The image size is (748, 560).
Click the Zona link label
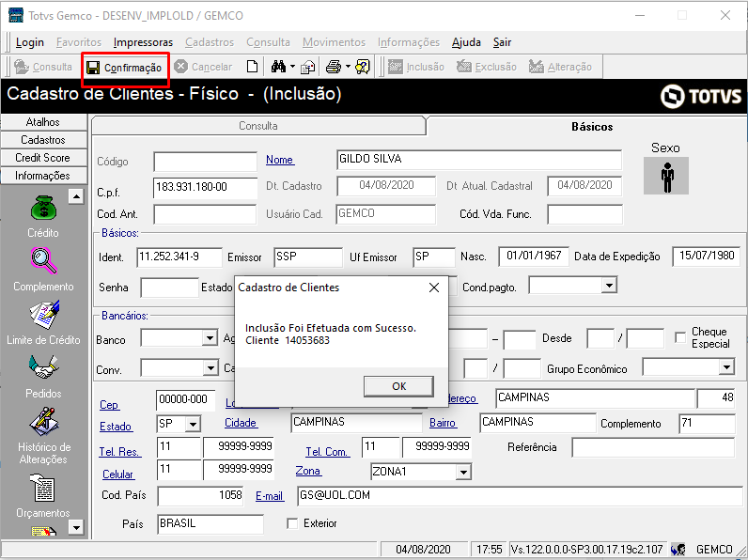pos(307,471)
